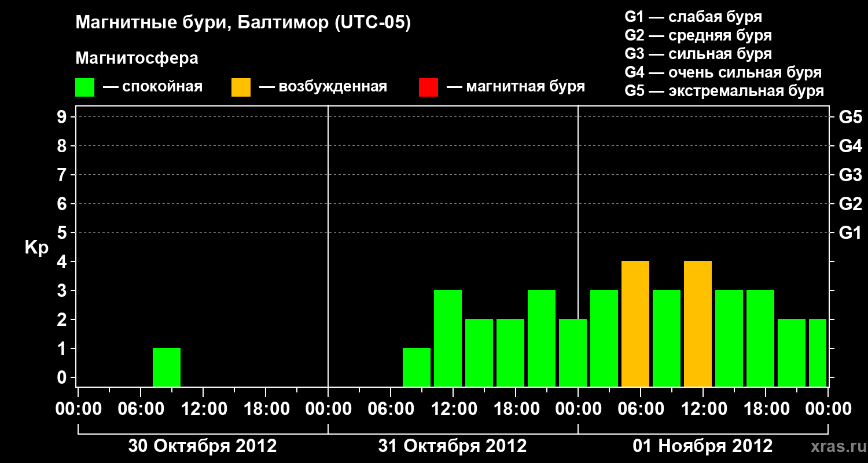Click the standalone 'G5' right-axis label

tap(850, 117)
